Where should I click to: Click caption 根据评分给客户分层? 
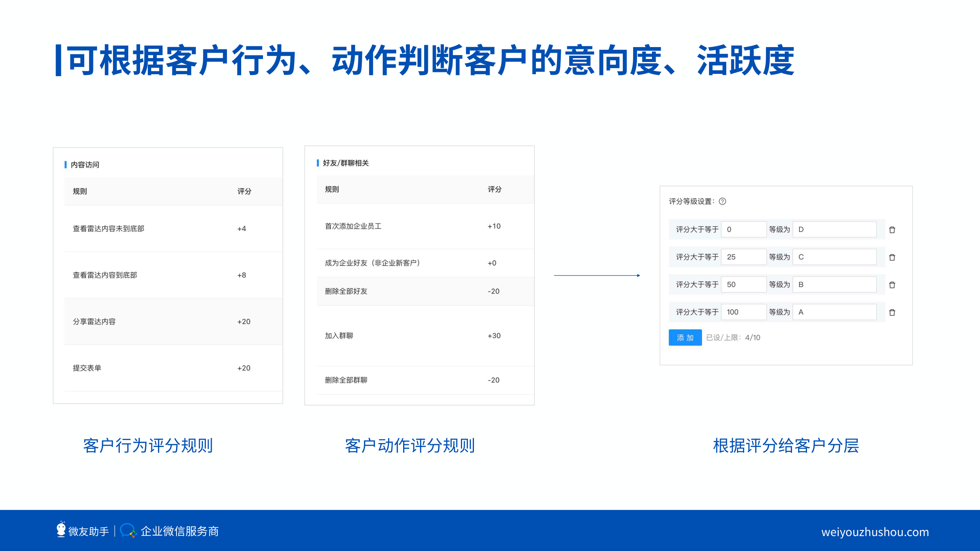(786, 446)
